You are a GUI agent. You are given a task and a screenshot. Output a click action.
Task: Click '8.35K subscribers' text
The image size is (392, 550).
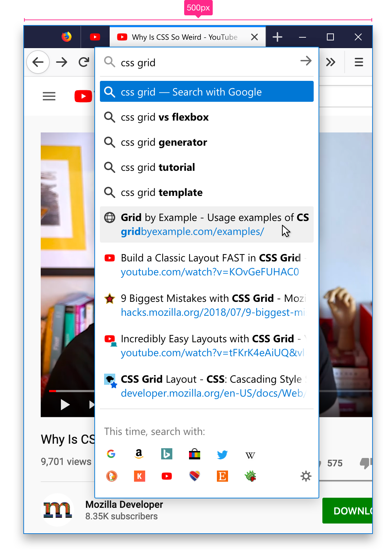click(x=121, y=516)
